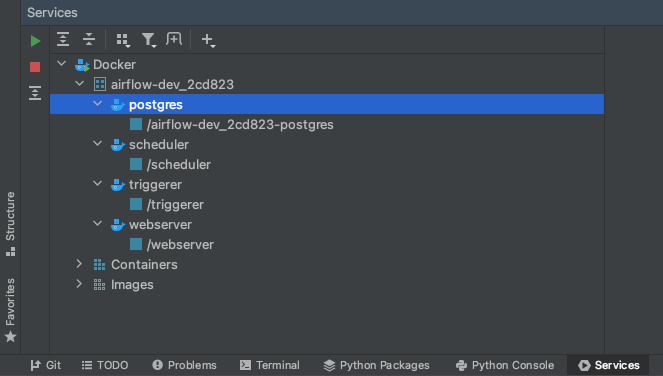663x376 pixels.
Task: Open the Group By options icon
Action: click(x=123, y=40)
